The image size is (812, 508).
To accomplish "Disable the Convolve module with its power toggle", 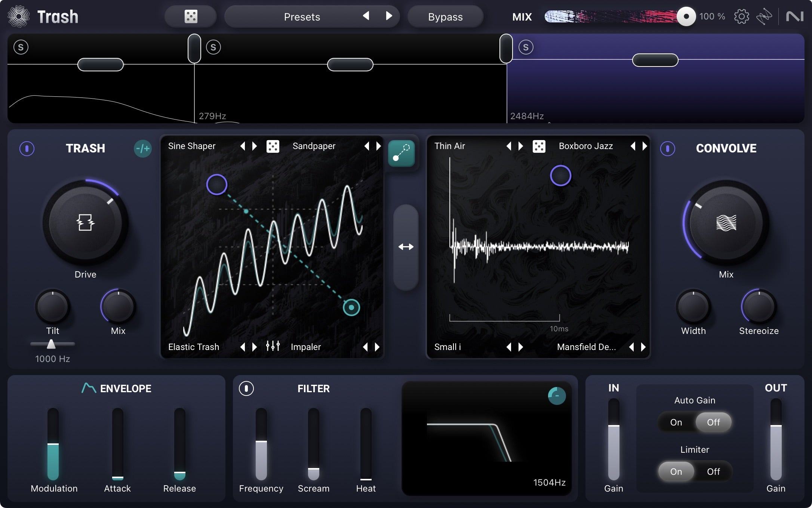I will coord(668,149).
